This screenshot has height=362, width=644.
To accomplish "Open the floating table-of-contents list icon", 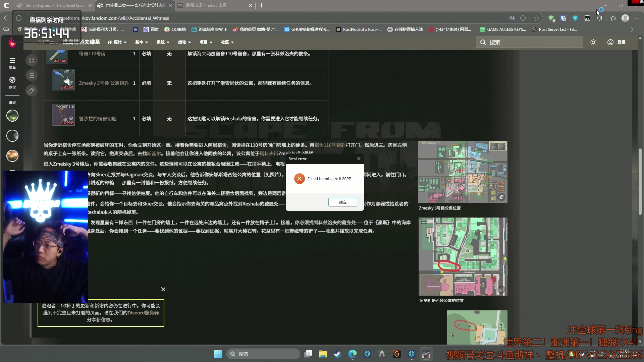I will point(31,75).
